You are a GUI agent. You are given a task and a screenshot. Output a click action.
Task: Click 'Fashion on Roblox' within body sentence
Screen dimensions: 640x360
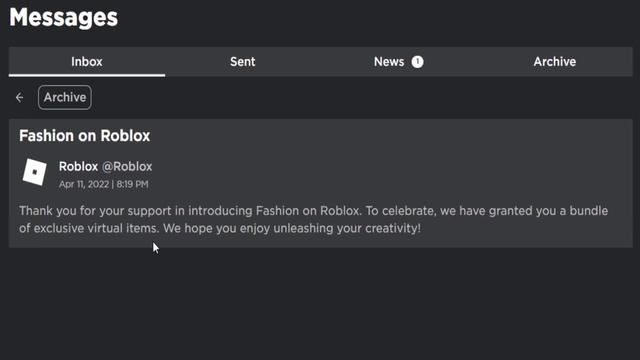coord(307,211)
